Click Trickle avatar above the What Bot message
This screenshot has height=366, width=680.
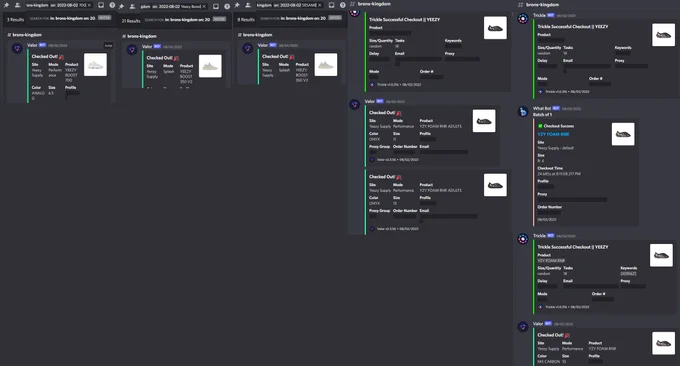[523, 19]
